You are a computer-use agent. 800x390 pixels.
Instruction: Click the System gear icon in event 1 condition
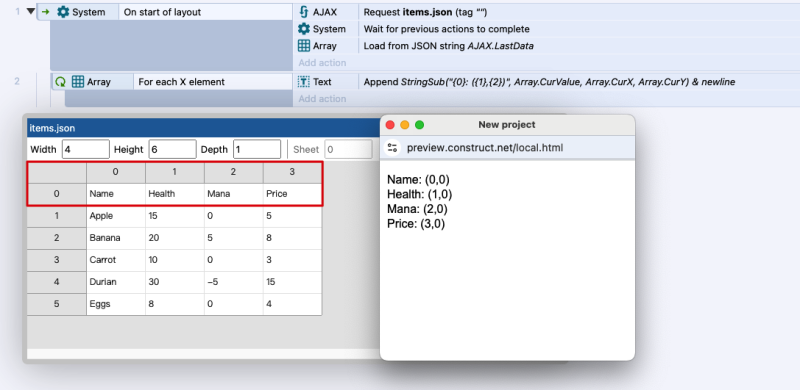(x=63, y=12)
